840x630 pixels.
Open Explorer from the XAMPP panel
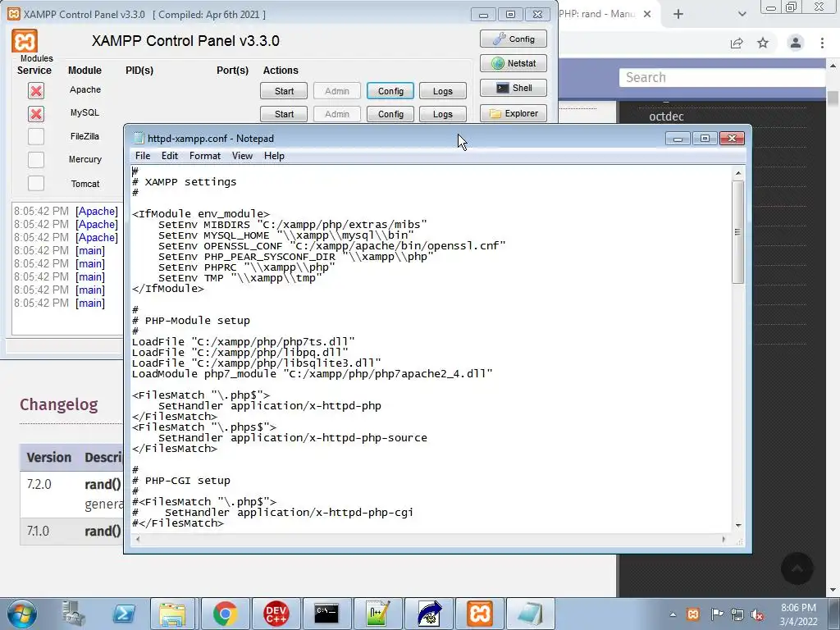click(514, 113)
